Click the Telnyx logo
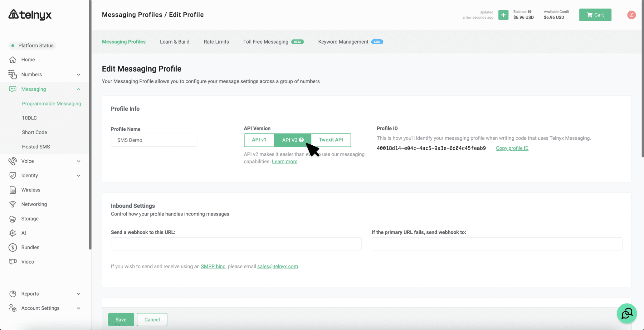 point(30,15)
